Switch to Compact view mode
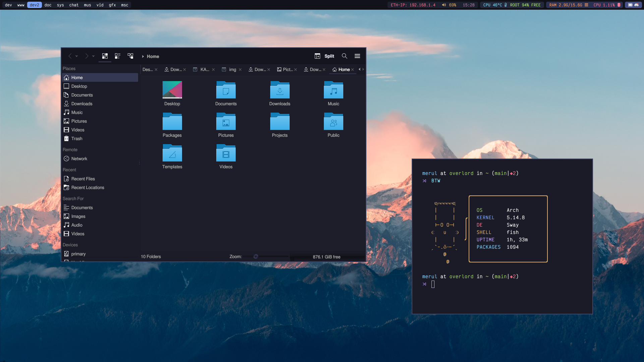Viewport: 644px width, 362px height. coord(118,56)
